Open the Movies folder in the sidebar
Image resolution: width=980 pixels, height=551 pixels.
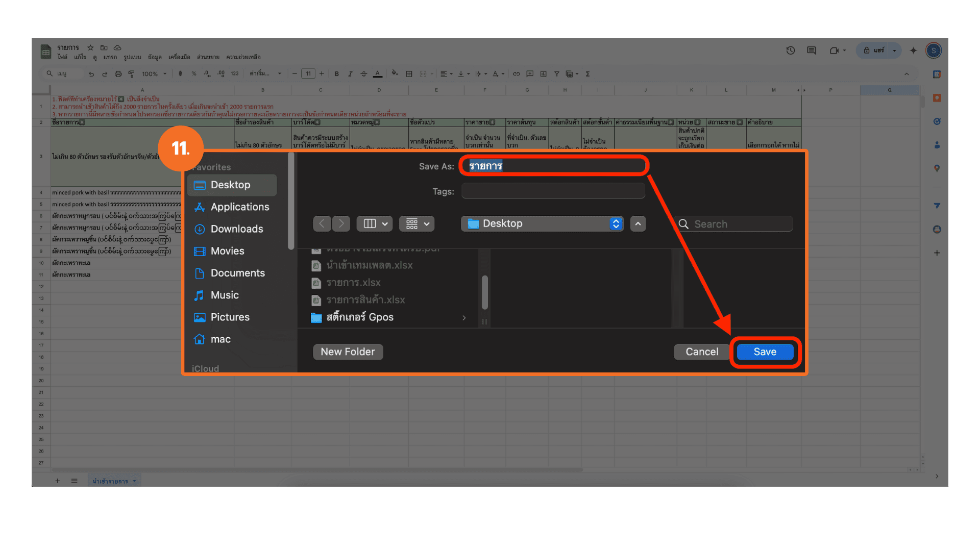coord(227,251)
